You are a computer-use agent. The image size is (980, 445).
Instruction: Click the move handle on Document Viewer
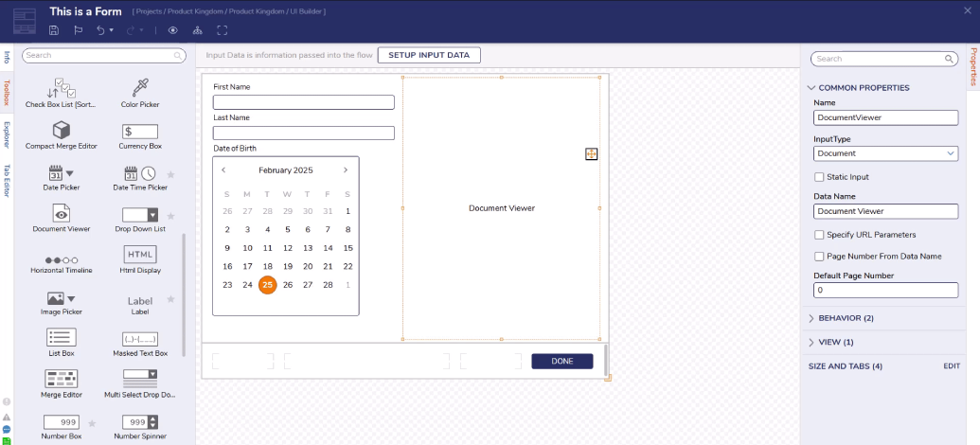click(x=591, y=153)
